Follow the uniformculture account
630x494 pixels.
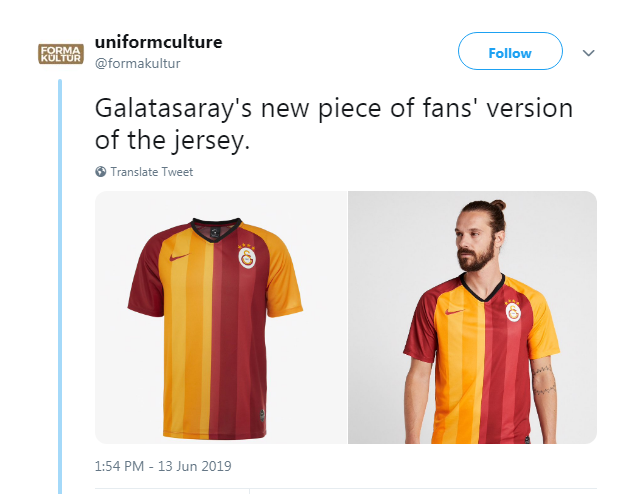coord(510,51)
